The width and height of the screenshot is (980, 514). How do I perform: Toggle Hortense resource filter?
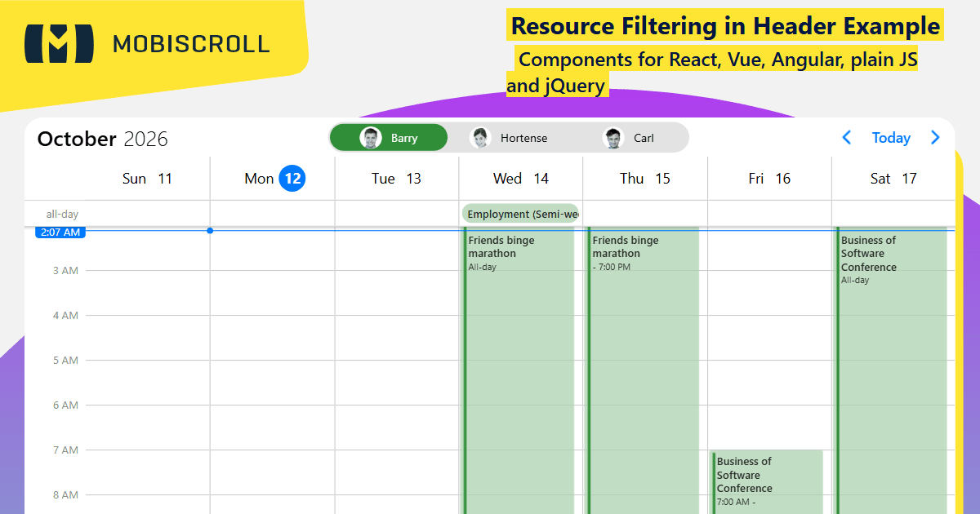[509, 138]
